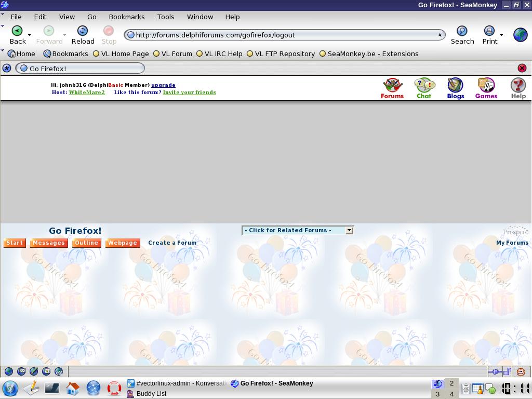Viewport: 532px width, 399px height.
Task: Click the Back navigation button
Action: click(17, 35)
